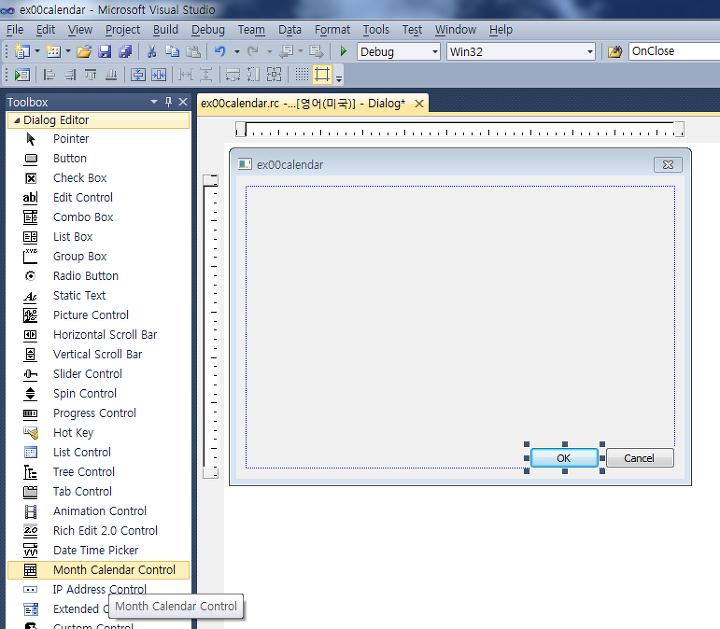The height and width of the screenshot is (629, 720).
Task: Open the New Project dropdown arrow
Action: (37, 51)
